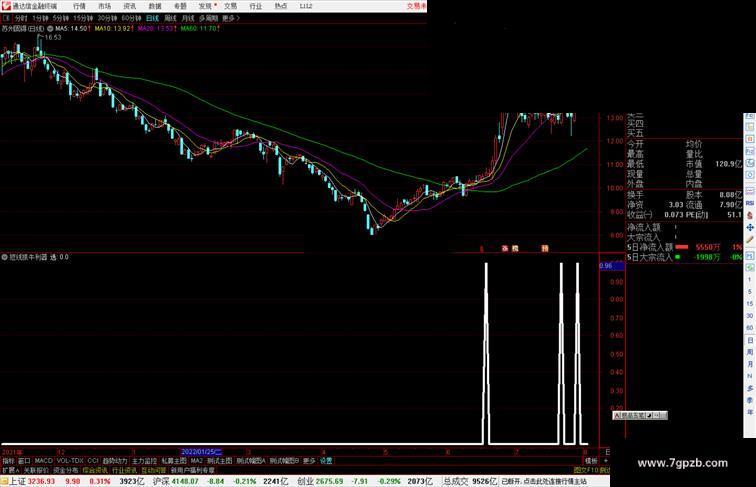Select the 指标 indicator tab

(8, 461)
